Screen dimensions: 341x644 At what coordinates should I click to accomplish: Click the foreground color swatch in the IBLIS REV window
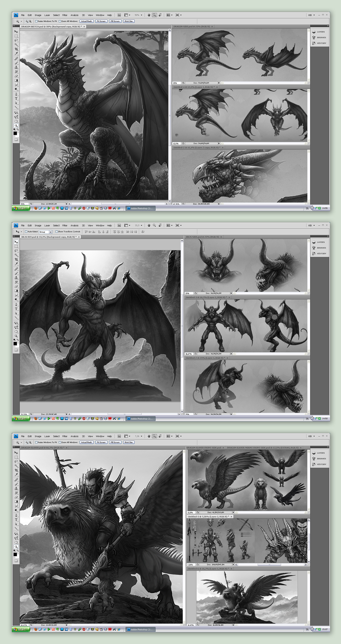[x=15, y=343]
